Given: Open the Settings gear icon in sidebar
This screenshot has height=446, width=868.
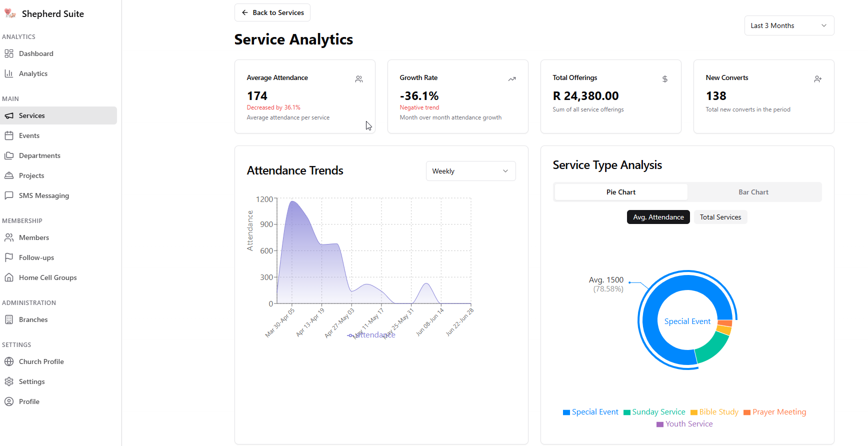Looking at the screenshot, I should [x=9, y=381].
